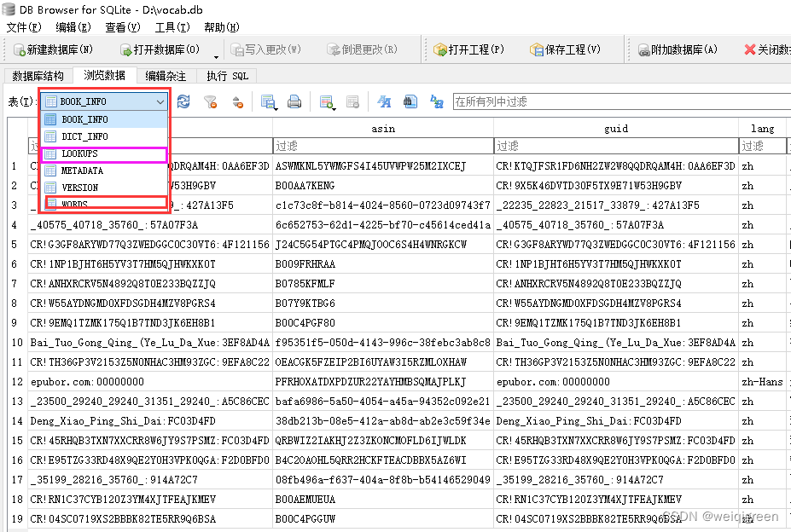The image size is (791, 532).
Task: Click asin cell B00C4PGGUW in row 19
Action: 383,519
